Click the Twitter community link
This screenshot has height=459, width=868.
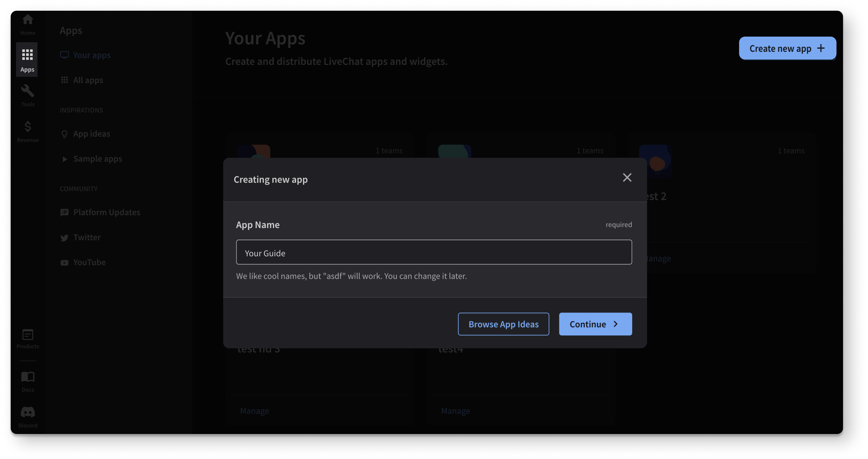pyautogui.click(x=87, y=237)
